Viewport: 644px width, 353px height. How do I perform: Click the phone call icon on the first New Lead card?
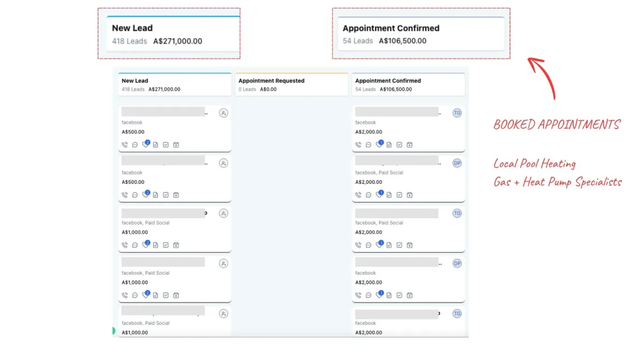125,145
